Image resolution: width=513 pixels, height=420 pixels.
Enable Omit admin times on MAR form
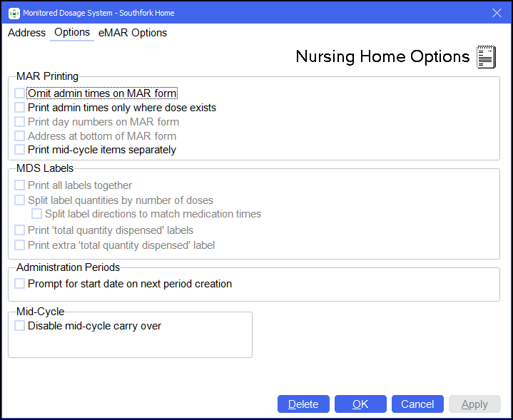[19, 93]
